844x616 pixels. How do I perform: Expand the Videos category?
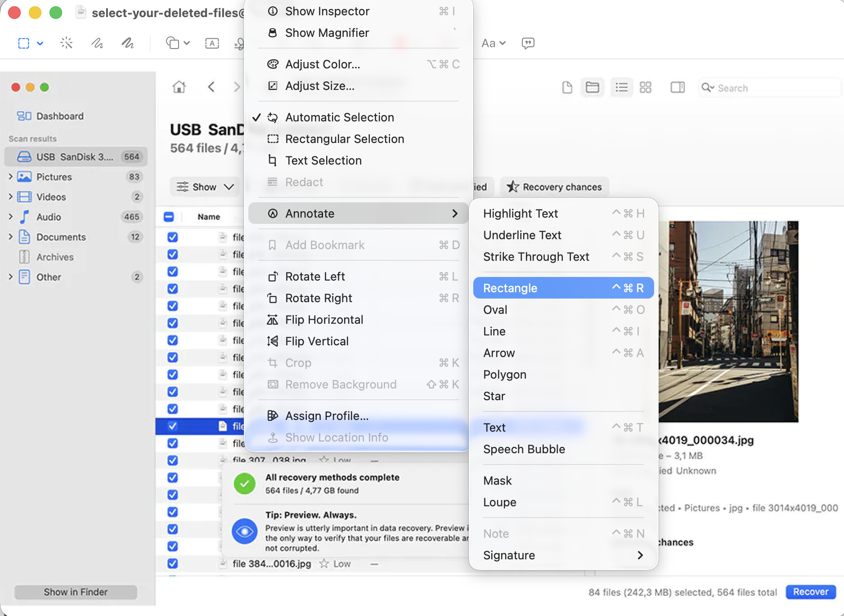tap(10, 197)
